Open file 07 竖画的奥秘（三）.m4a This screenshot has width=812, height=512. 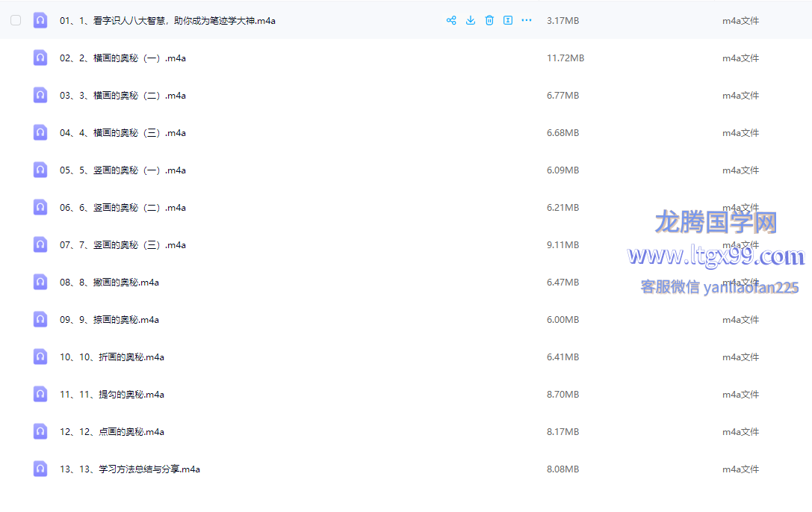tap(123, 245)
